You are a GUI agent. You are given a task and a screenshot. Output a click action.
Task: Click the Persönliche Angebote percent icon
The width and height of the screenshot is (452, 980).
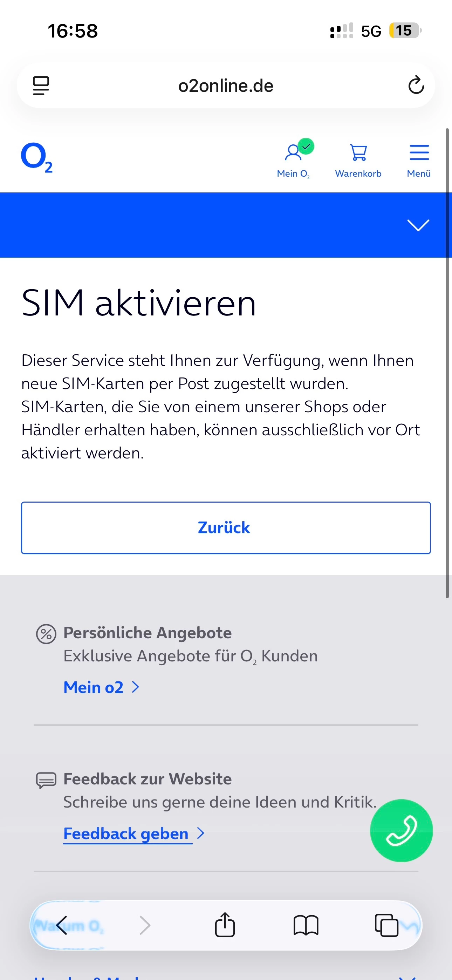pos(46,634)
